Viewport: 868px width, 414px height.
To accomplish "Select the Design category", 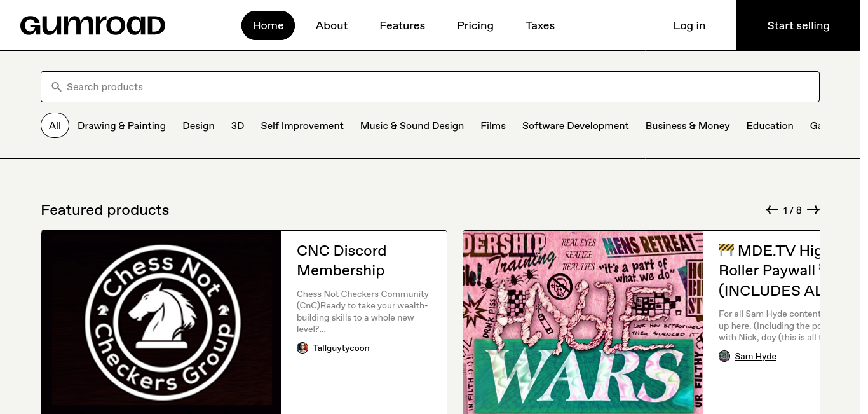I will [198, 126].
